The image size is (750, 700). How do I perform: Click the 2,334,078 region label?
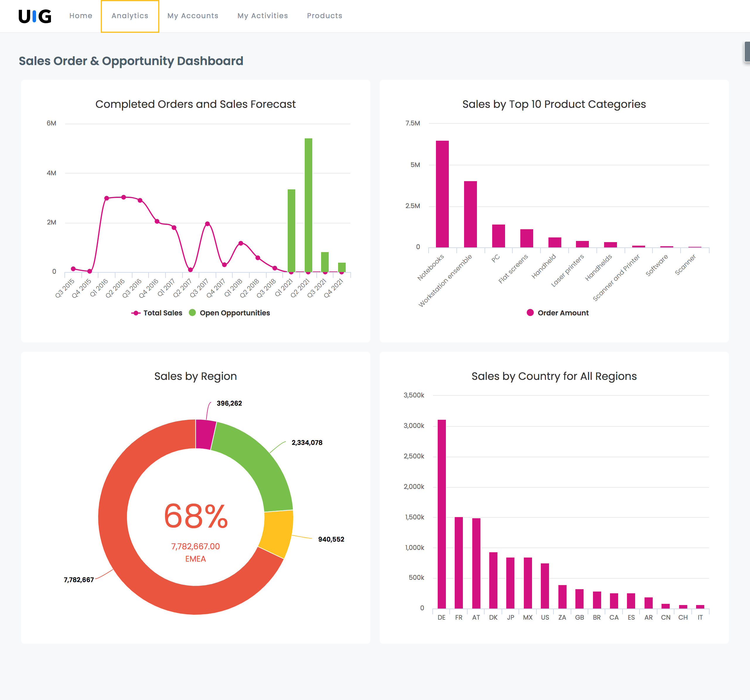pos(307,443)
